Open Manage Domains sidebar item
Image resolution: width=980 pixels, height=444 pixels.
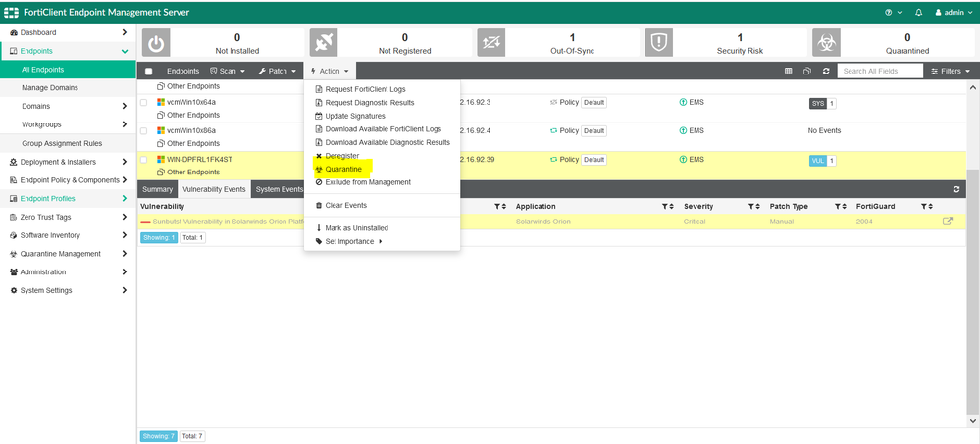tap(68, 88)
